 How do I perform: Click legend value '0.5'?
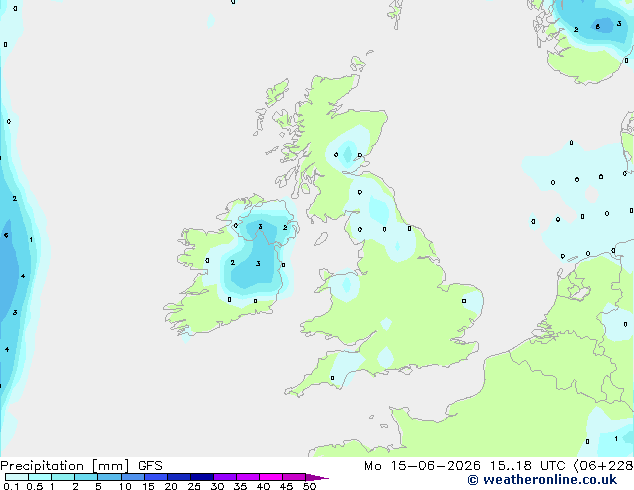tap(34, 486)
